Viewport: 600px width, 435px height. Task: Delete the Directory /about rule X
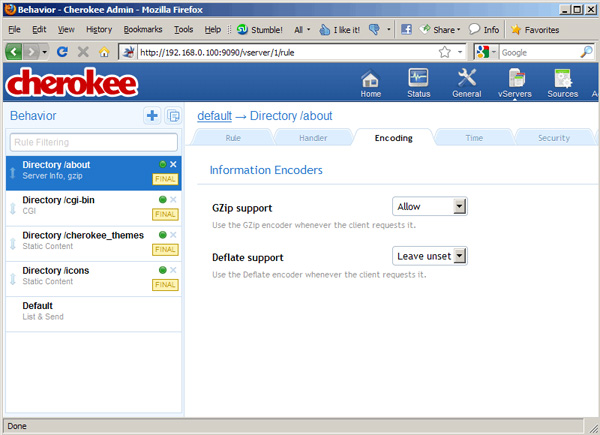pyautogui.click(x=173, y=164)
